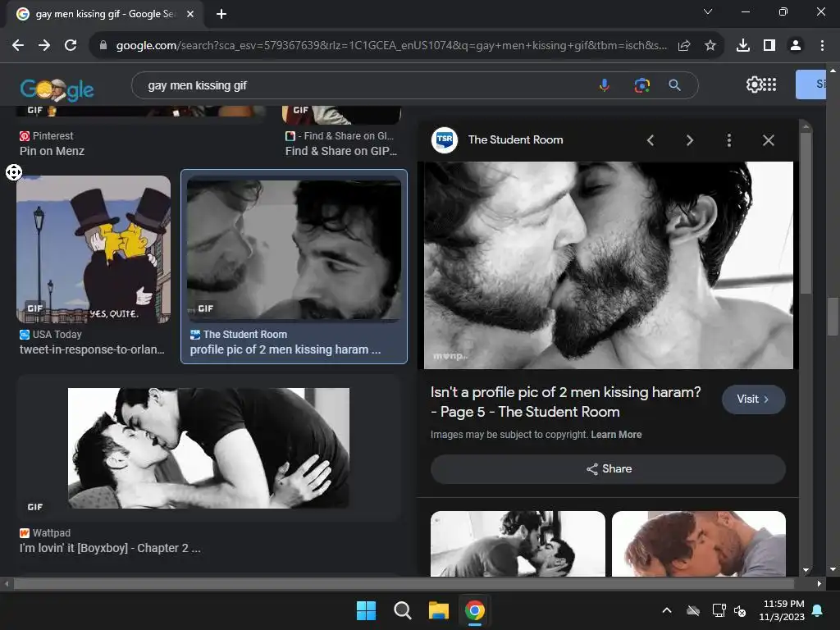
Task: Open Windows taskbar search
Action: click(x=402, y=610)
